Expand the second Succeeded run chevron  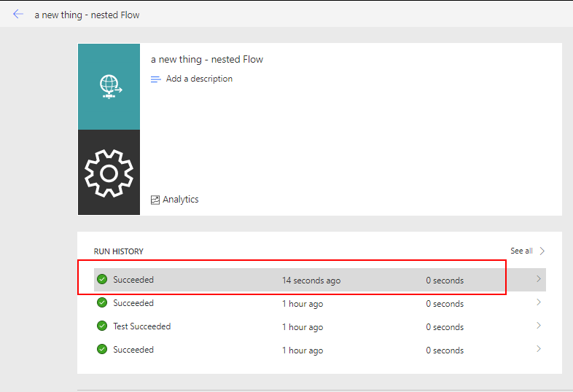[539, 302]
